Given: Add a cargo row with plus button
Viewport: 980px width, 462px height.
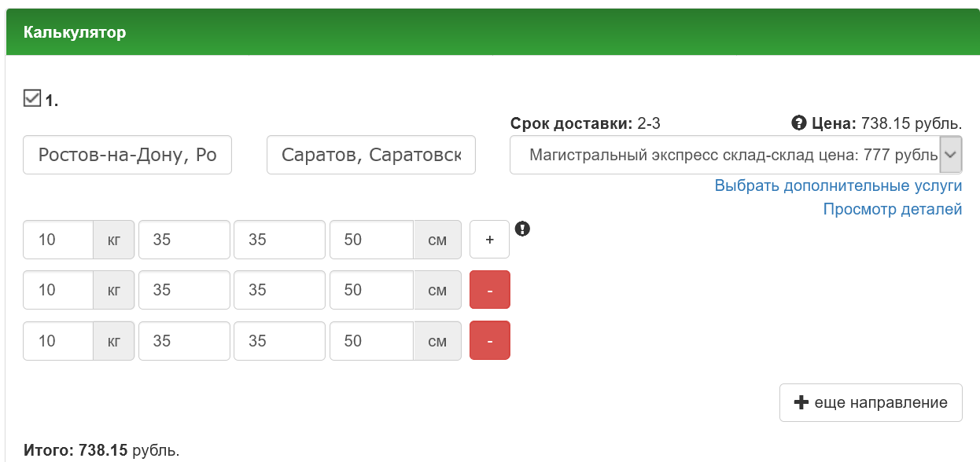Looking at the screenshot, I should pyautogui.click(x=489, y=240).
